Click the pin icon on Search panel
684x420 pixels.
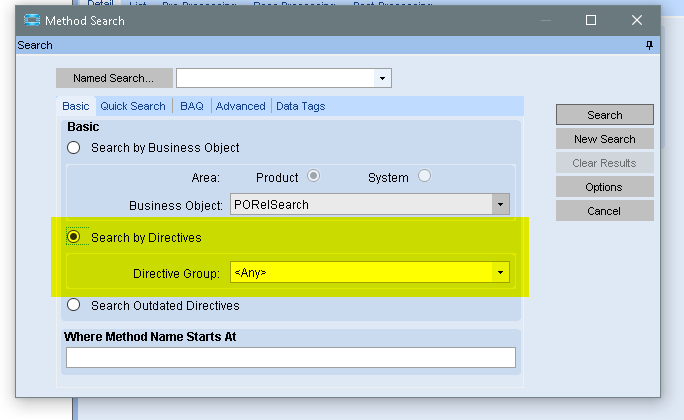click(650, 46)
